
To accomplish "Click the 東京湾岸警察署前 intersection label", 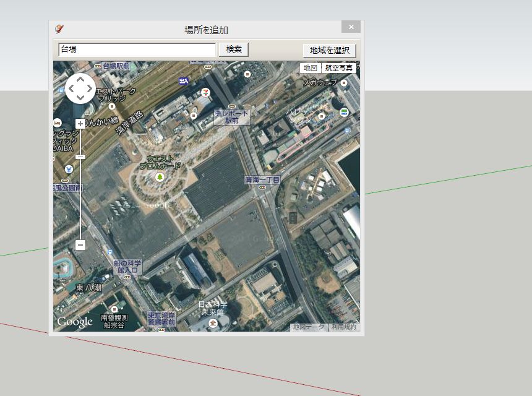I will coord(161,319).
